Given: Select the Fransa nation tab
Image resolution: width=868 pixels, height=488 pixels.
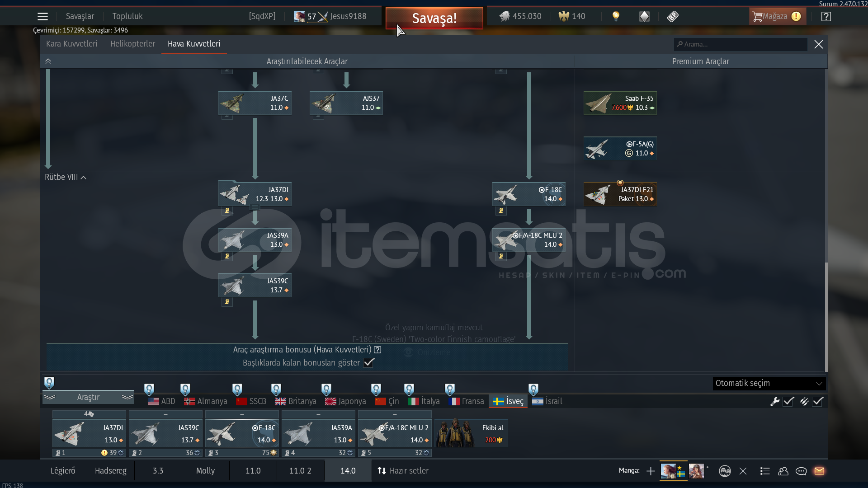Looking at the screenshot, I should [x=466, y=401].
